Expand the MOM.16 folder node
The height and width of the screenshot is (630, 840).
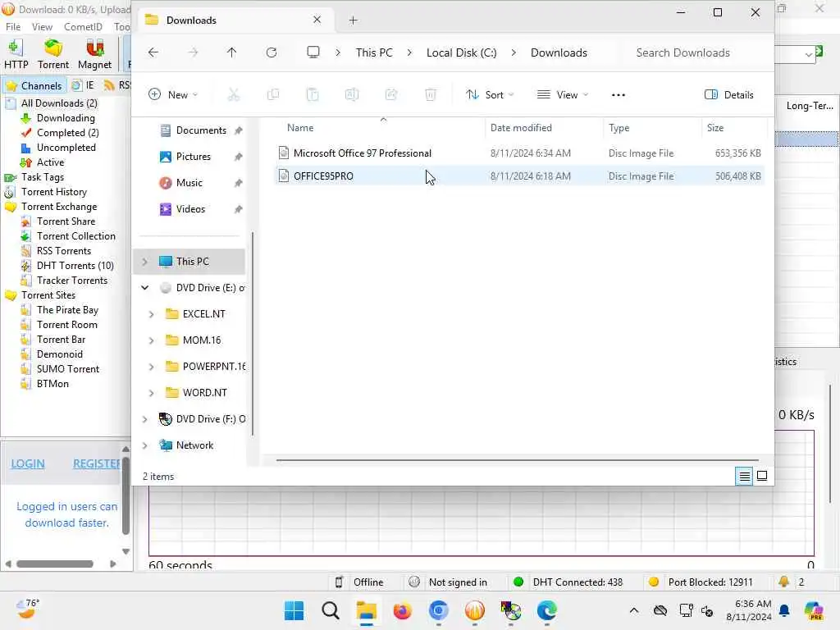click(x=151, y=340)
